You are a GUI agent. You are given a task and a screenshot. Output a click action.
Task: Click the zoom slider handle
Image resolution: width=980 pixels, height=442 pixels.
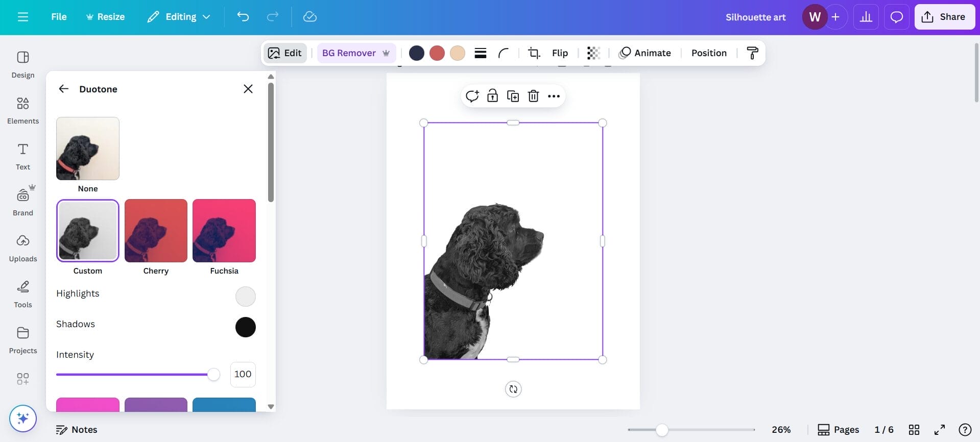(x=662, y=430)
